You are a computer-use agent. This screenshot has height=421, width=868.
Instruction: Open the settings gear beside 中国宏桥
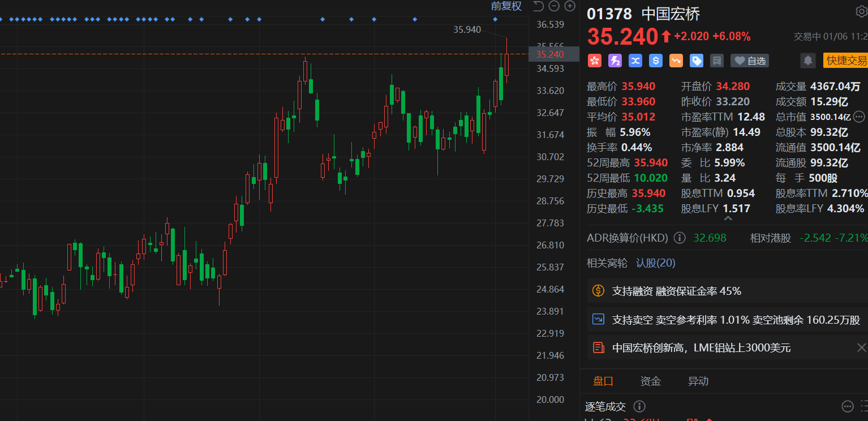[862, 12]
